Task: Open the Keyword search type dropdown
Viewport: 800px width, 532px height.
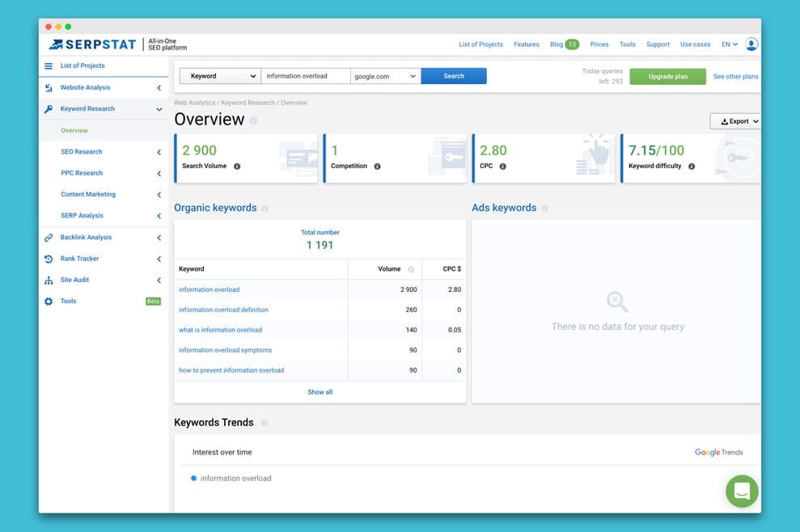Action: [x=220, y=76]
